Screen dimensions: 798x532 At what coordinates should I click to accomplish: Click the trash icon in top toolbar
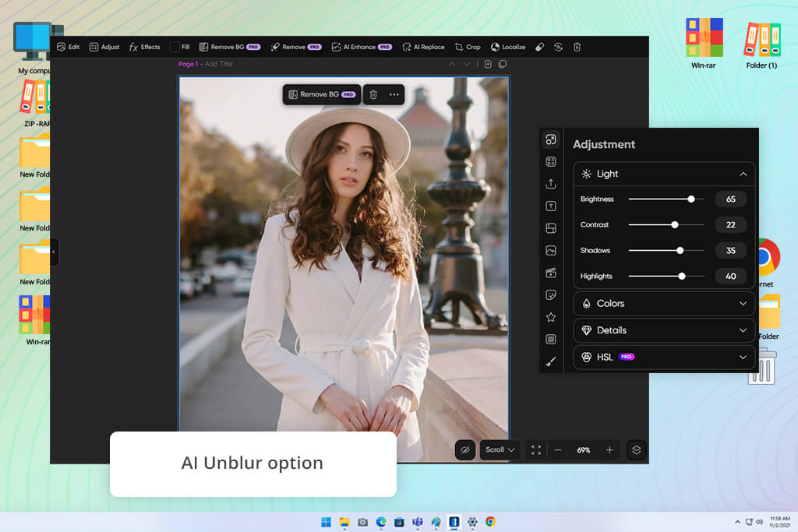tap(577, 47)
